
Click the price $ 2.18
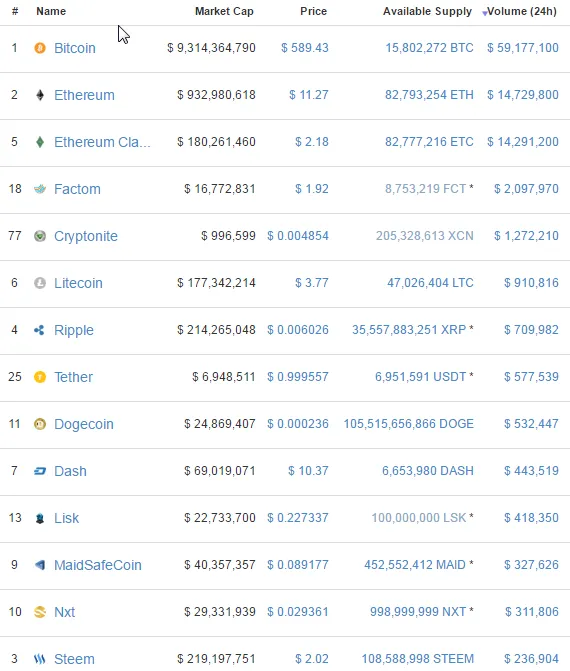(x=312, y=142)
